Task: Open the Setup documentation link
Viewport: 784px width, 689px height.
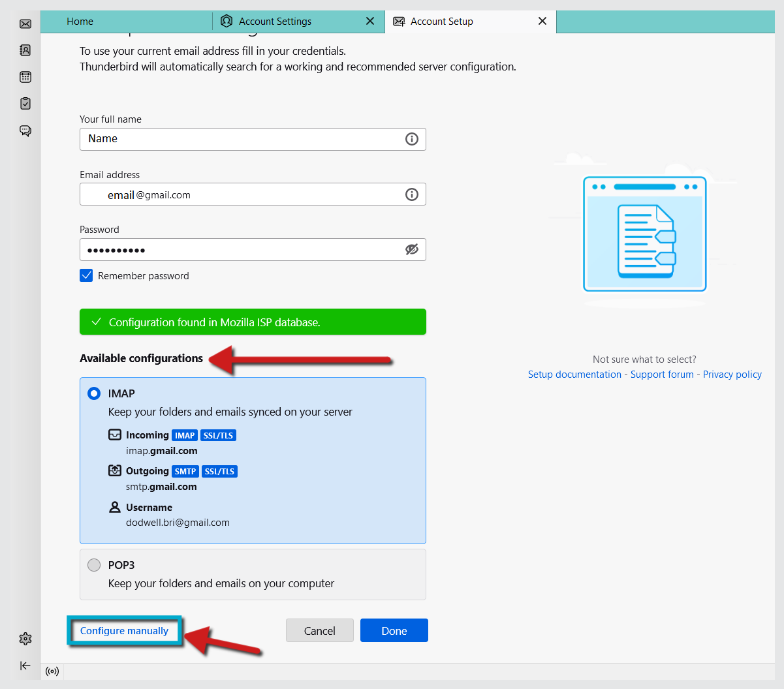Action: pyautogui.click(x=574, y=375)
